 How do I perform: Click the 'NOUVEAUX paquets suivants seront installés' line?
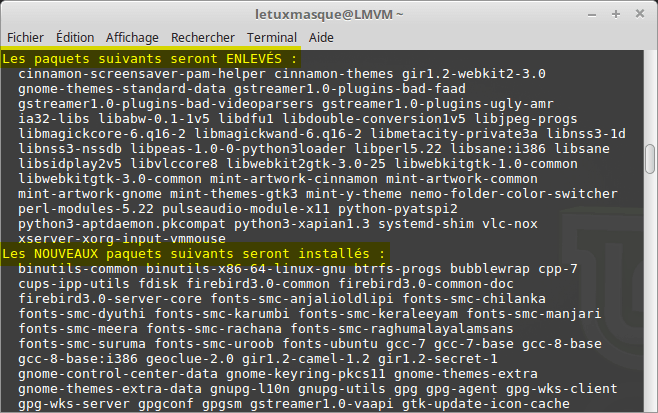pyautogui.click(x=195, y=254)
